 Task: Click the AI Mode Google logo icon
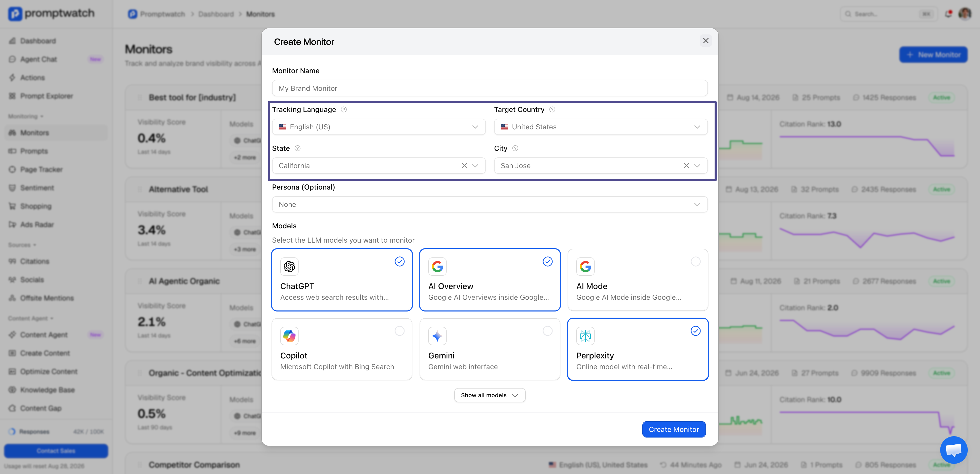[585, 266]
